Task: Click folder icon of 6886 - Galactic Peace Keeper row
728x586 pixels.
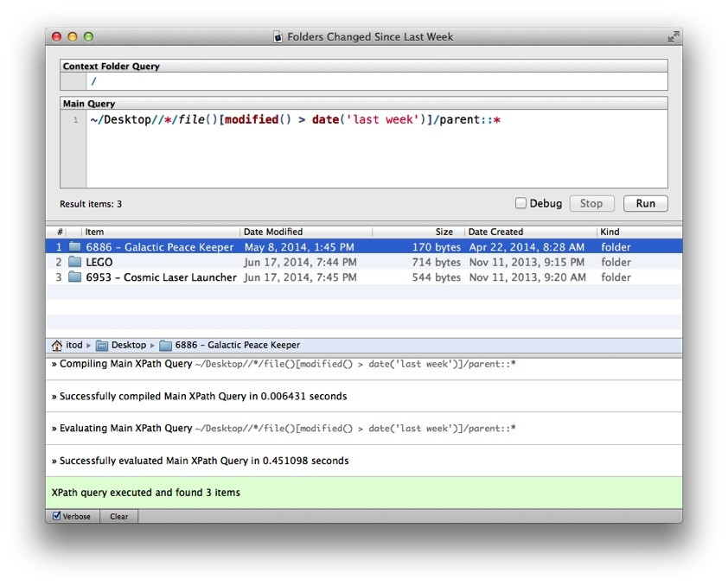Action: pos(74,247)
